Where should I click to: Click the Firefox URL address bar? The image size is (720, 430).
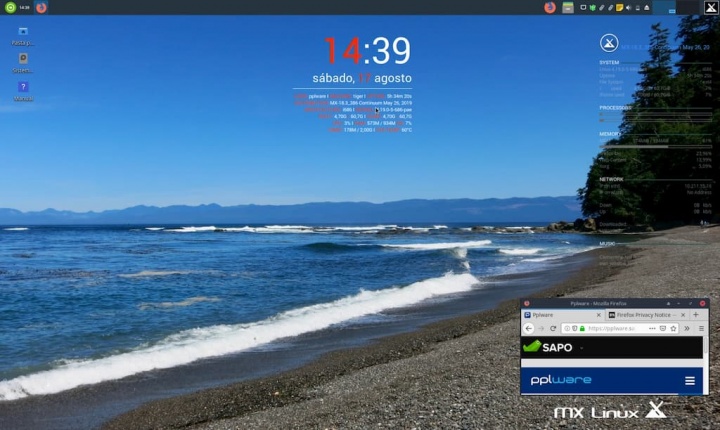[x=620, y=328]
